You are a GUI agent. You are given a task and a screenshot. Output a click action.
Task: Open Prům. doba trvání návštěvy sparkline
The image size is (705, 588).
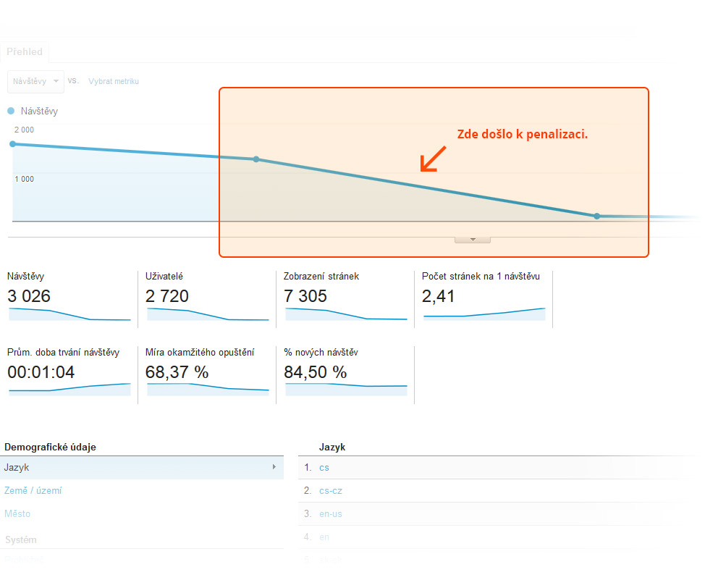coord(69,389)
